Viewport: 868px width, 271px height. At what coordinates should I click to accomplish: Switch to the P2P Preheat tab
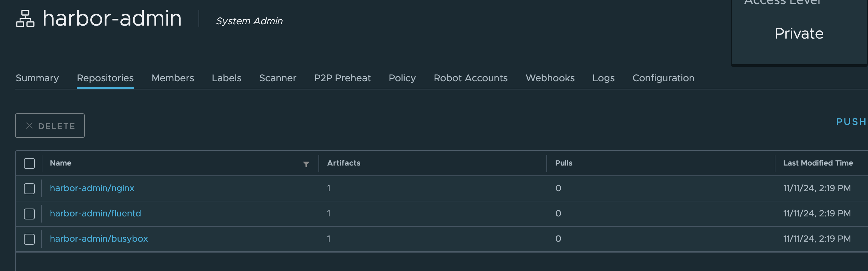(342, 78)
